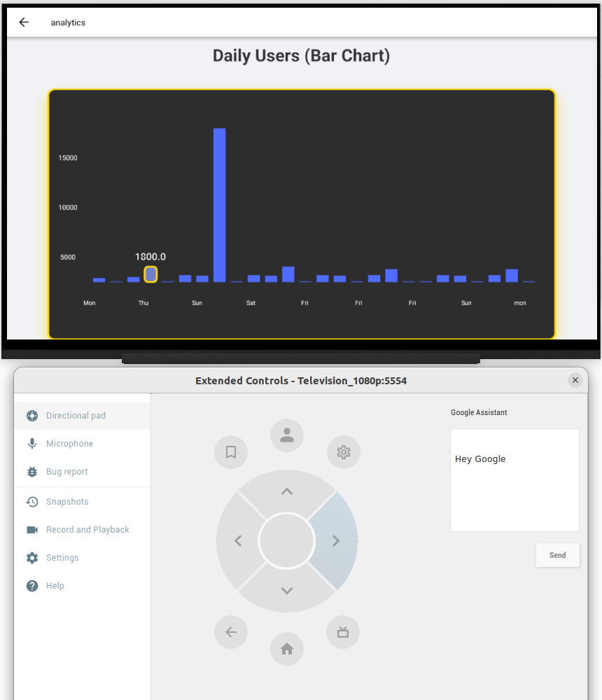Screen dimensions: 602x700
Task: Click the live TV icon on the remote
Action: point(343,631)
